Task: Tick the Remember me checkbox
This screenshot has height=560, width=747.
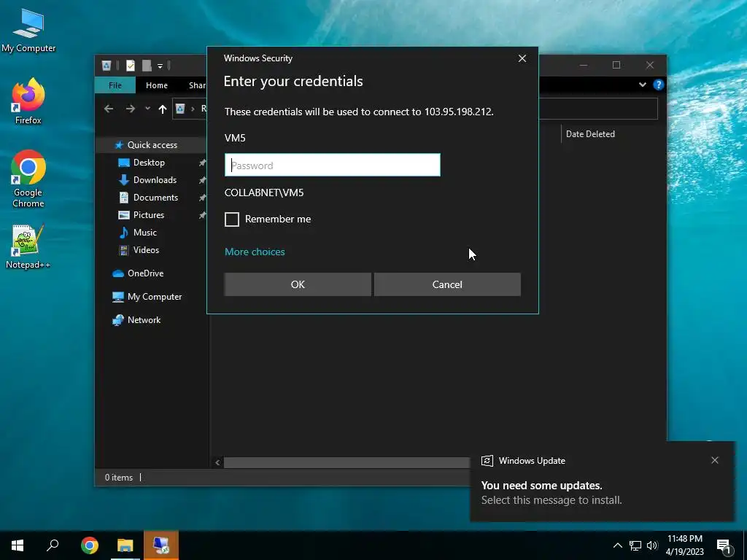Action: click(x=232, y=219)
